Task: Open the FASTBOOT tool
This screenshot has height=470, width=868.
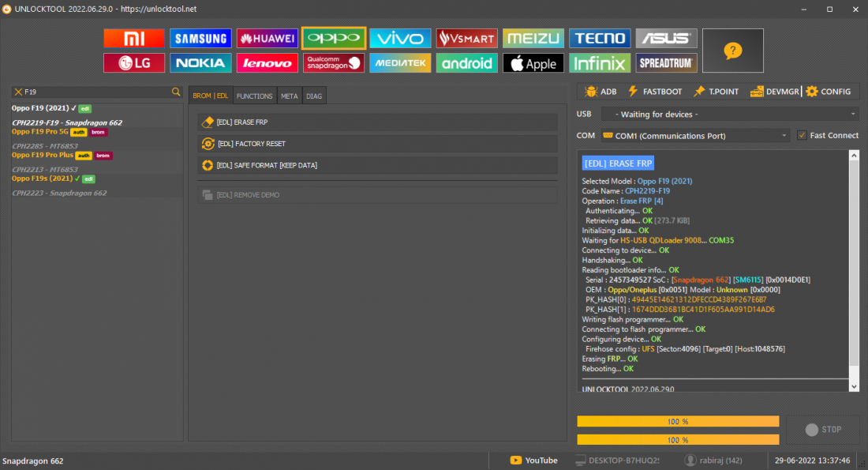Action: pos(655,92)
